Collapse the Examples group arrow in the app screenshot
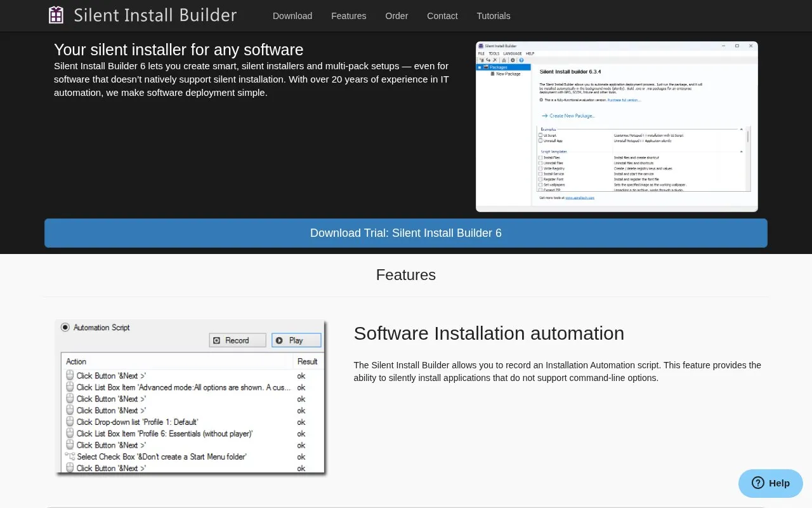The width and height of the screenshot is (812, 508). [742, 129]
